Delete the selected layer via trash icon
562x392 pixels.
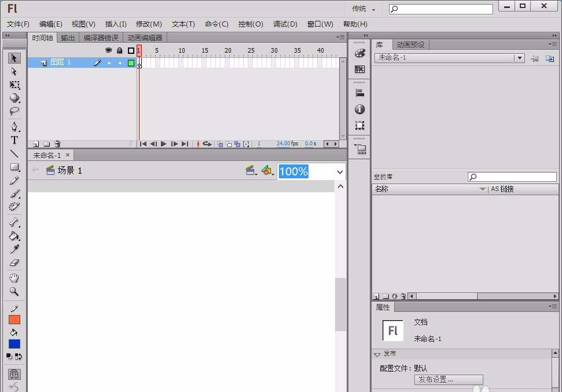pos(57,144)
